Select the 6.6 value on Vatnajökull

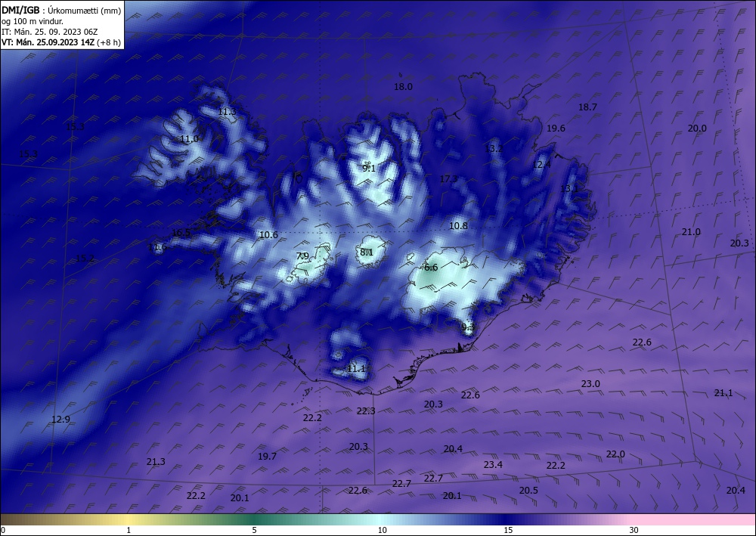[431, 267]
